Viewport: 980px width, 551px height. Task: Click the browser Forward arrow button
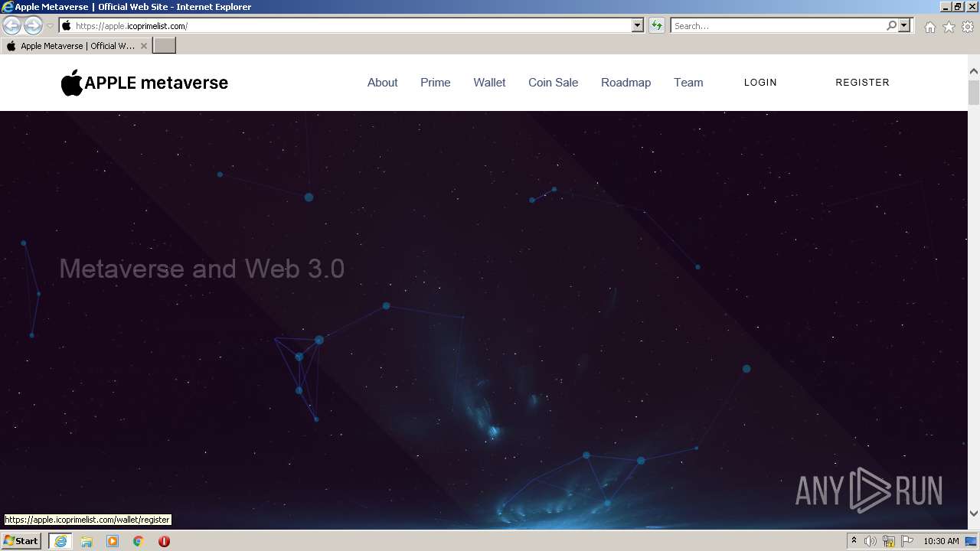(x=33, y=26)
